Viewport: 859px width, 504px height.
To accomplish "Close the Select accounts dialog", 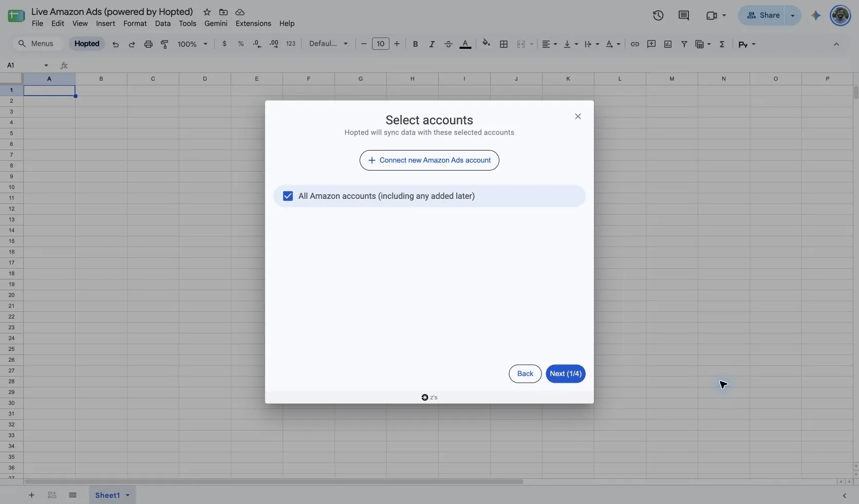I will (x=578, y=117).
